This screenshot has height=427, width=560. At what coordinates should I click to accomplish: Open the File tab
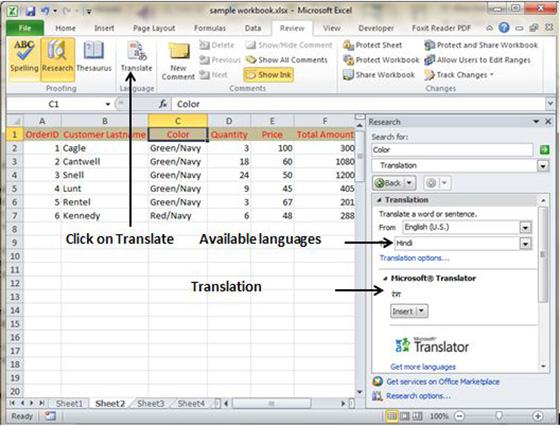pos(25,28)
